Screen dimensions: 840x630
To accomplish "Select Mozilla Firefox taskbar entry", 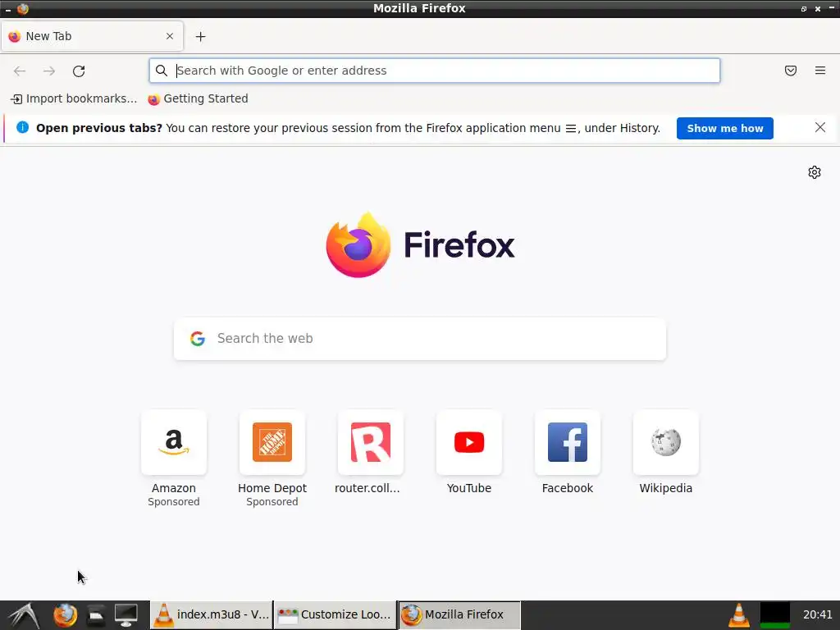I will click(459, 615).
